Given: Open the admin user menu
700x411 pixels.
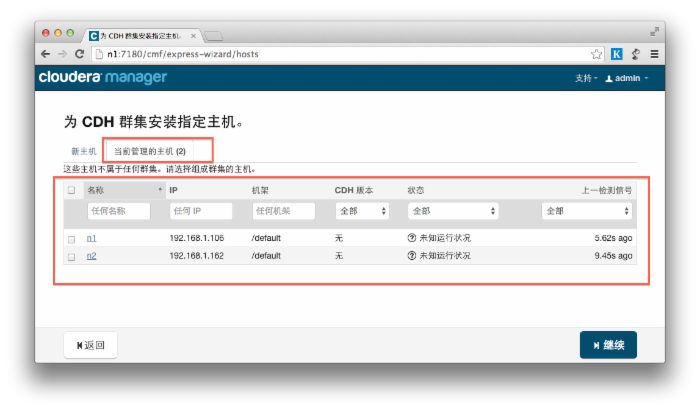Looking at the screenshot, I should coord(627,78).
